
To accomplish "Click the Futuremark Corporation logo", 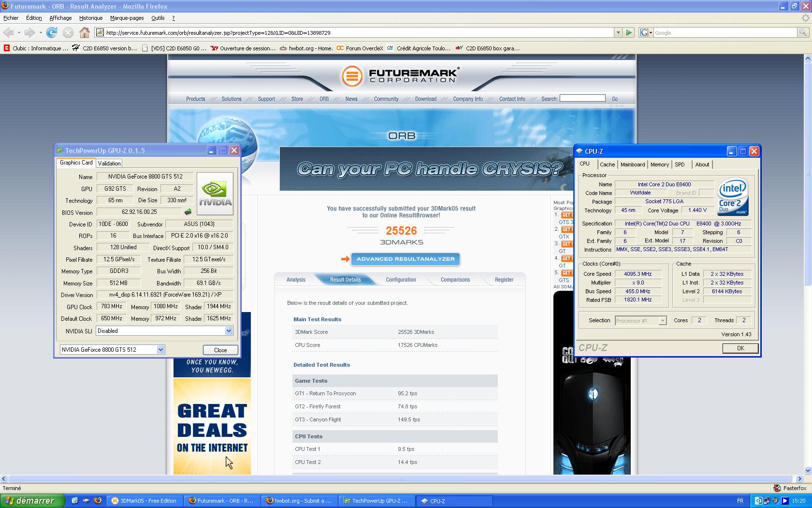I will tap(400, 76).
